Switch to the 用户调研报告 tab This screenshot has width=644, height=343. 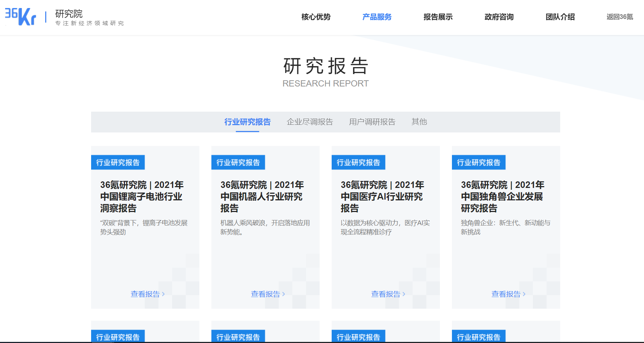coord(372,122)
